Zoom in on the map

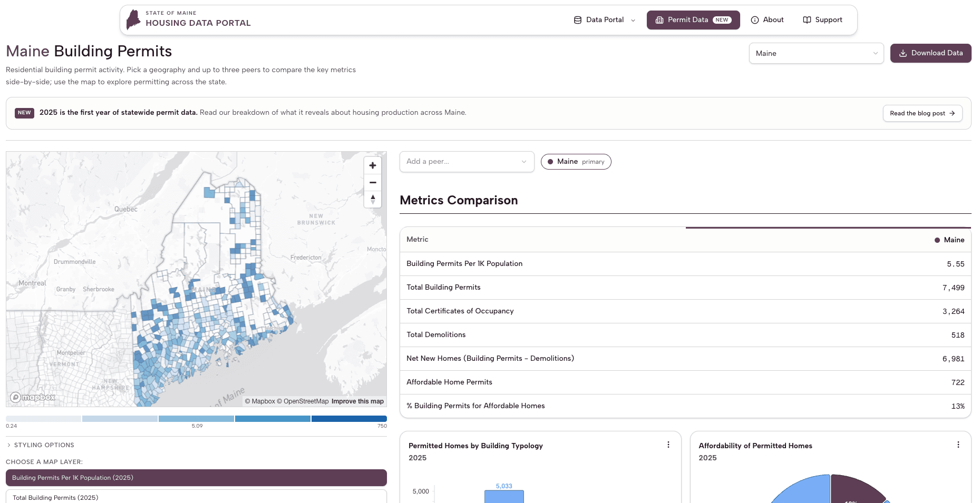coord(373,165)
